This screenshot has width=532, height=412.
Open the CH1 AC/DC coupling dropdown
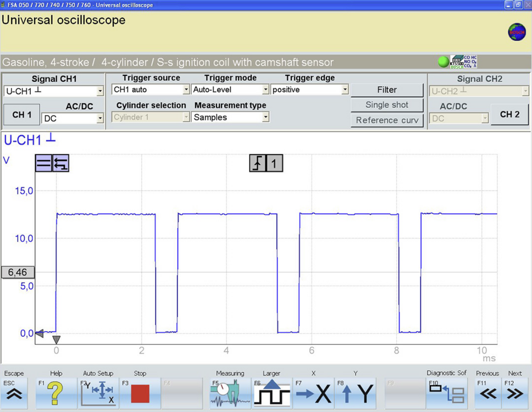pyautogui.click(x=72, y=118)
